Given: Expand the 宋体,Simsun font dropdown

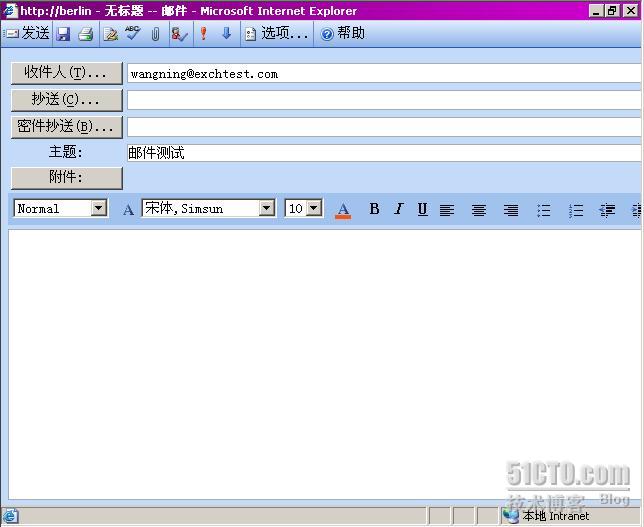Looking at the screenshot, I should coord(267,209).
